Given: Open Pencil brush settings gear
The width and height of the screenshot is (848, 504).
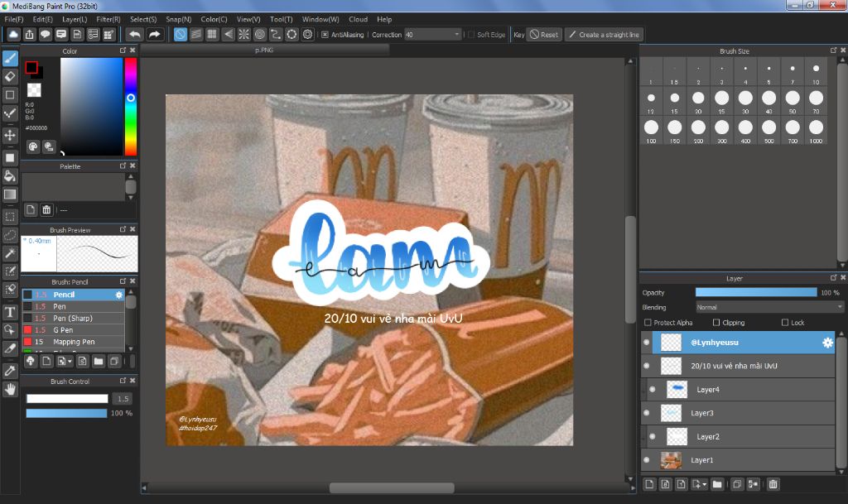Looking at the screenshot, I should (119, 295).
